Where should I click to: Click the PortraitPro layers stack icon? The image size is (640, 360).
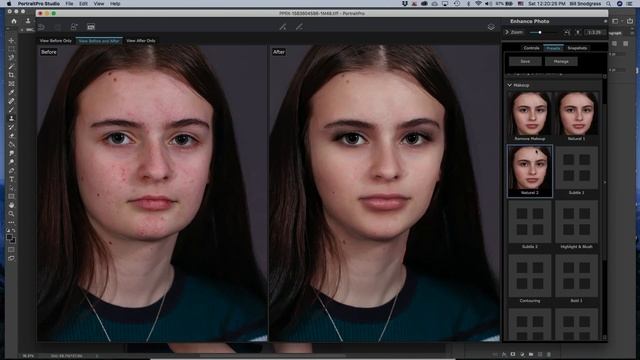(491, 27)
